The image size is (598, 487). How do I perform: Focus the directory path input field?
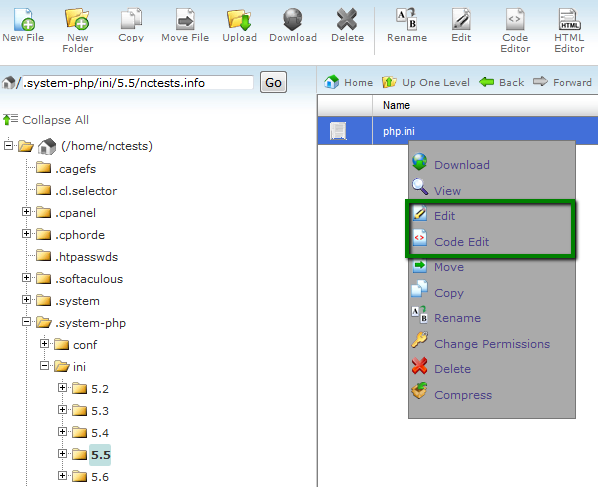tap(138, 83)
